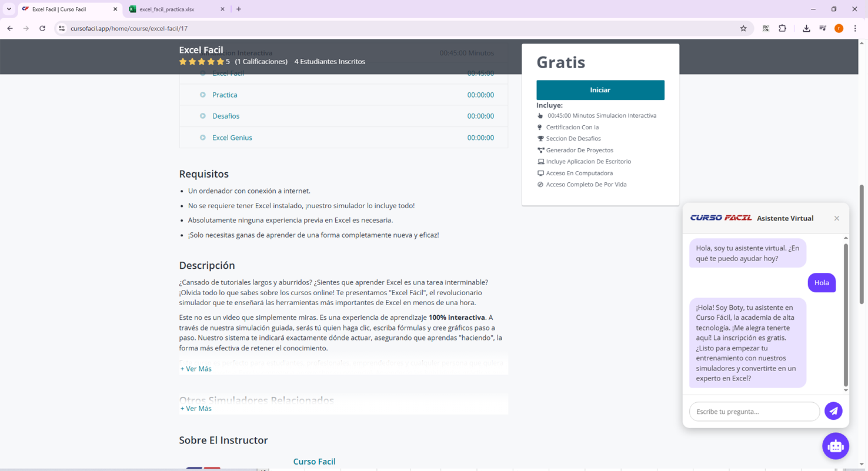
Task: Click the 'Asistente Virtual' chat title
Action: pos(785,218)
